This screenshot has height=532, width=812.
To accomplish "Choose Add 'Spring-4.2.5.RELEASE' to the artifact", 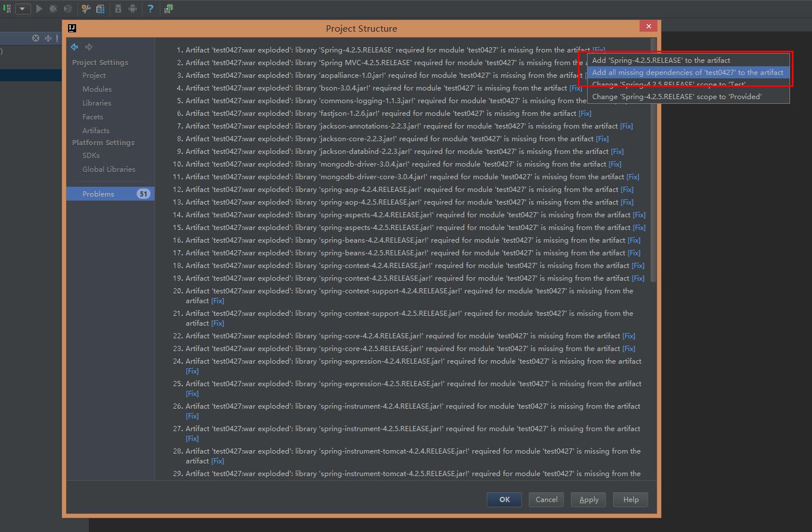I will tap(688, 61).
